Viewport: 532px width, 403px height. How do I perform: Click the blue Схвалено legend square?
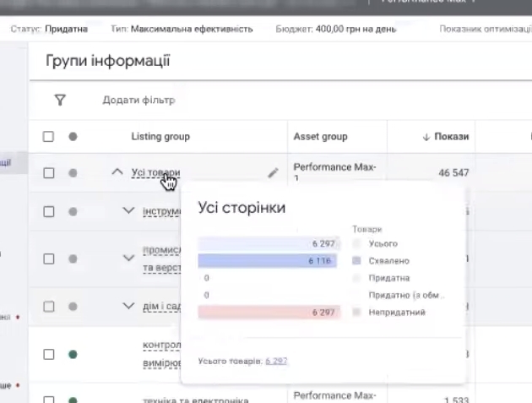pyautogui.click(x=357, y=261)
